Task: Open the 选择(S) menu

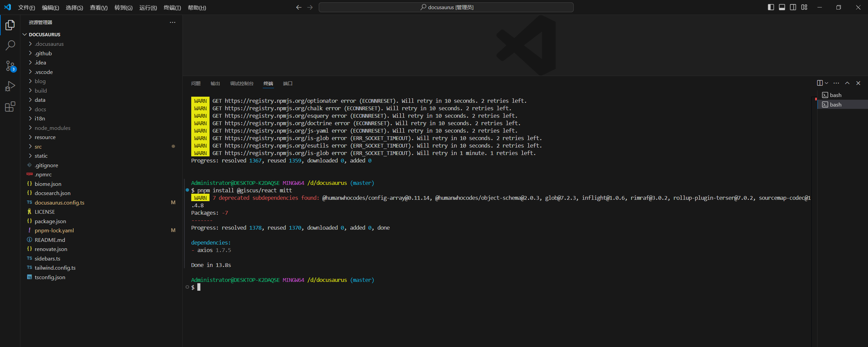Action: [x=74, y=7]
